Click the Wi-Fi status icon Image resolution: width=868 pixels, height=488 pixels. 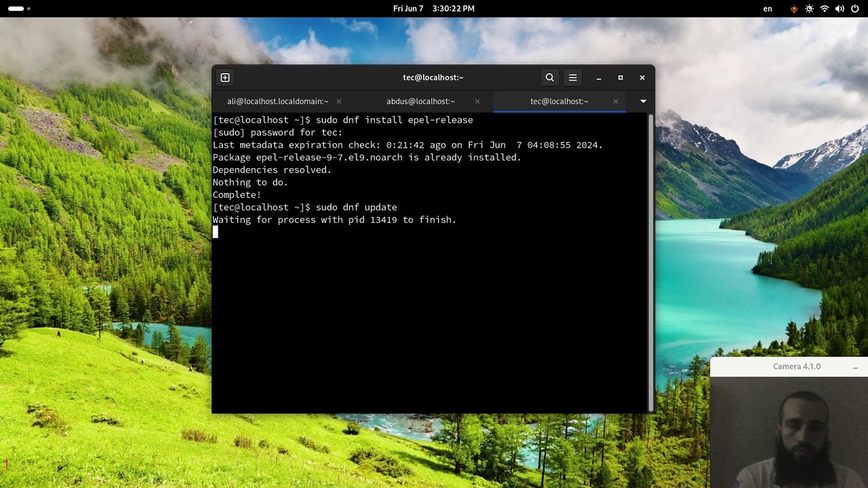click(825, 9)
